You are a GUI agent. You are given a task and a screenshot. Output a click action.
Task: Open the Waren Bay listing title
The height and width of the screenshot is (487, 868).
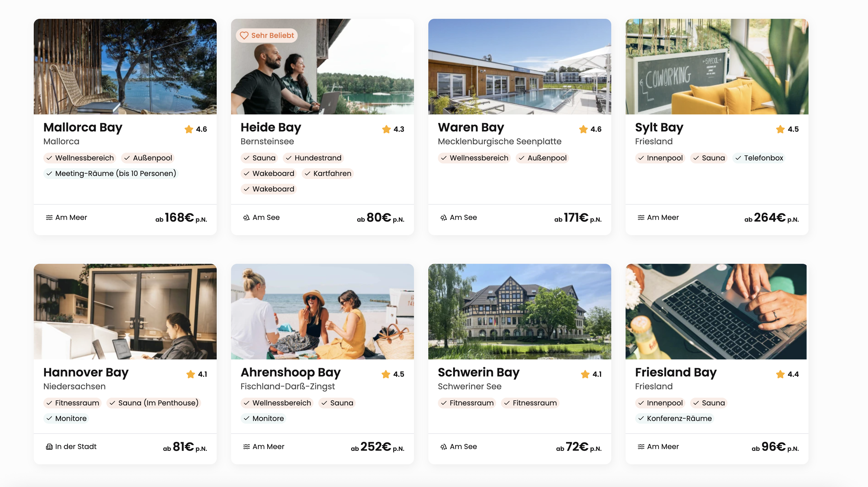coord(471,127)
